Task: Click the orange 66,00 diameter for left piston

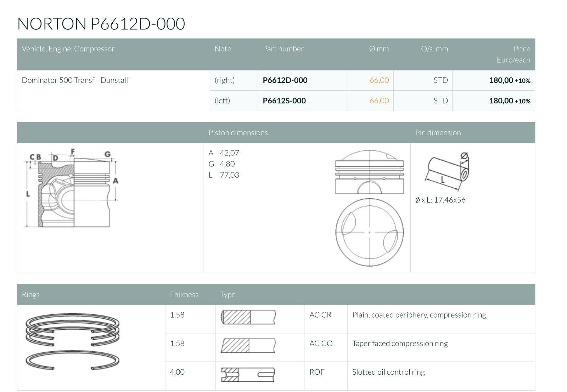Action: tap(379, 101)
